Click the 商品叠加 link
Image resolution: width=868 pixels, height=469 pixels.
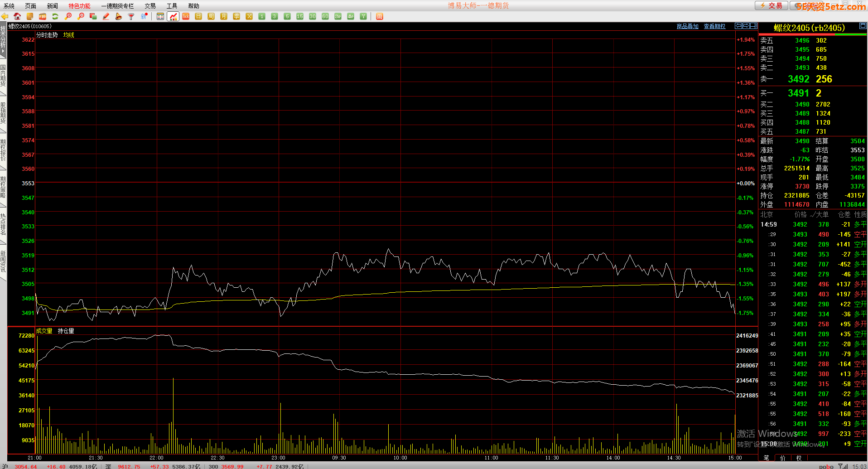(x=687, y=26)
